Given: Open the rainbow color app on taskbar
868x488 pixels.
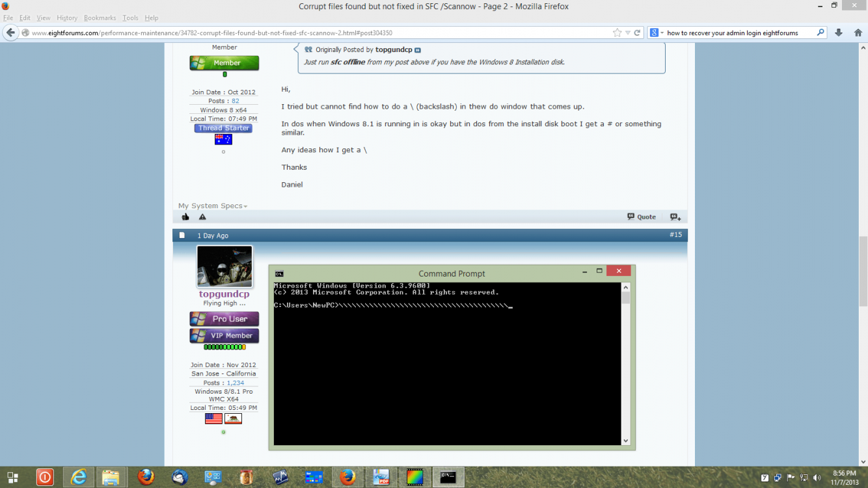Looking at the screenshot, I should [415, 477].
